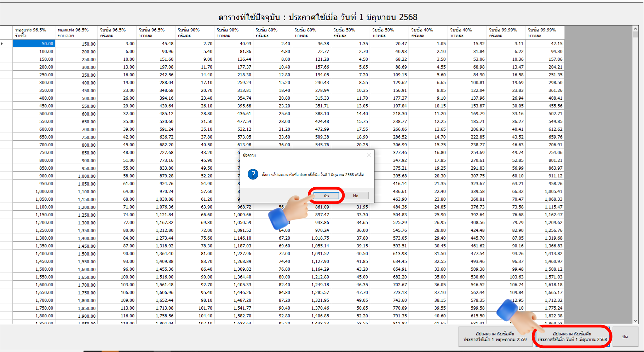This screenshot has width=644, height=352.
Task: Click cell 1,516.00 in the 1,550.00 row
Action: click(156, 277)
